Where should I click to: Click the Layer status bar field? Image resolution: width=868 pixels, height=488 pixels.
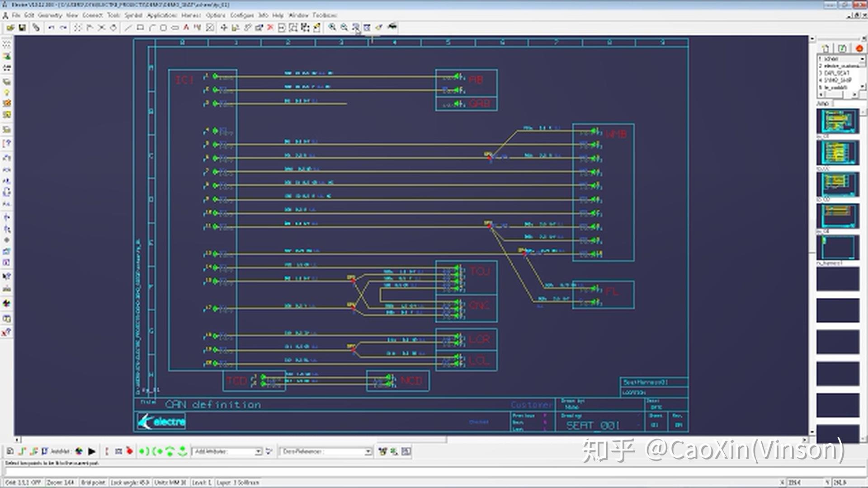click(x=238, y=483)
